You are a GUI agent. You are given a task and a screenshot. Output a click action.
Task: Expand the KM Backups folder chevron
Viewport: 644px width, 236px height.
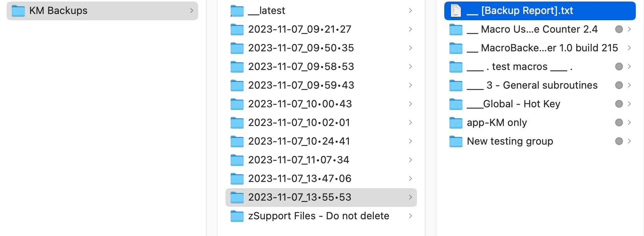point(192,11)
